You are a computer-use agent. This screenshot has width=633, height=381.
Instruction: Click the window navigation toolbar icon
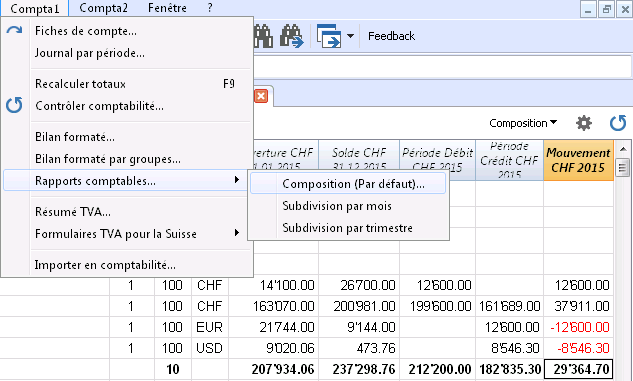(329, 36)
